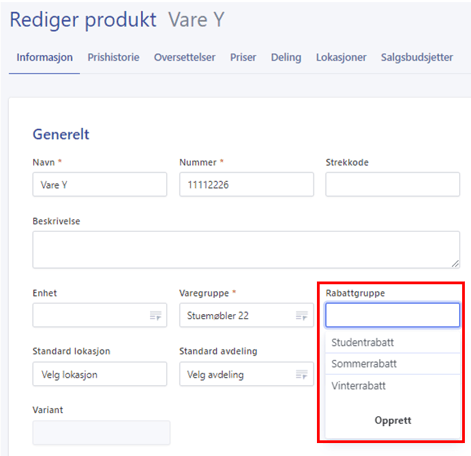Open the Lokasjoner tab

(341, 57)
